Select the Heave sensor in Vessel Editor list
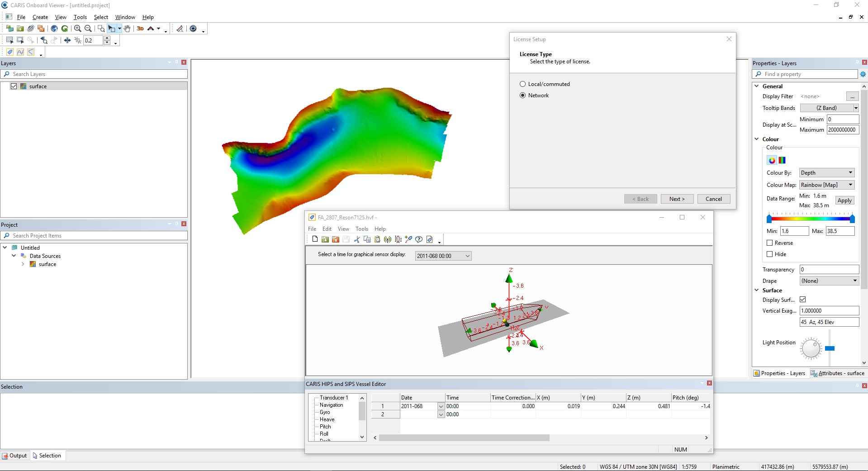868x471 pixels. 327,419
